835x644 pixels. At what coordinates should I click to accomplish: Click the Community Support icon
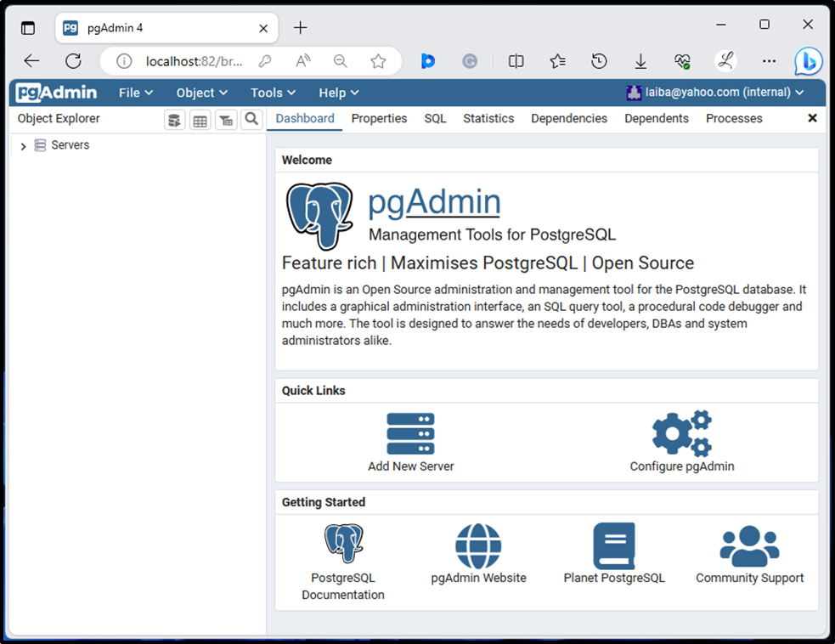point(749,546)
